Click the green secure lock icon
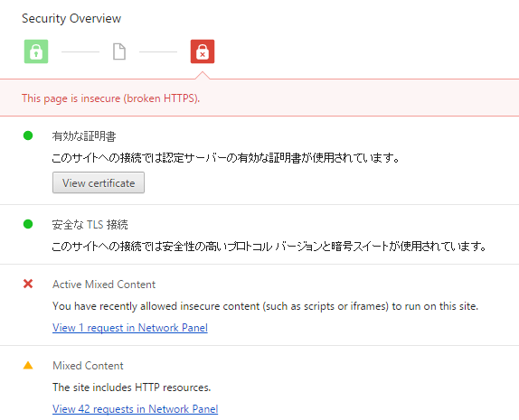The height and width of the screenshot is (420, 519). click(36, 51)
